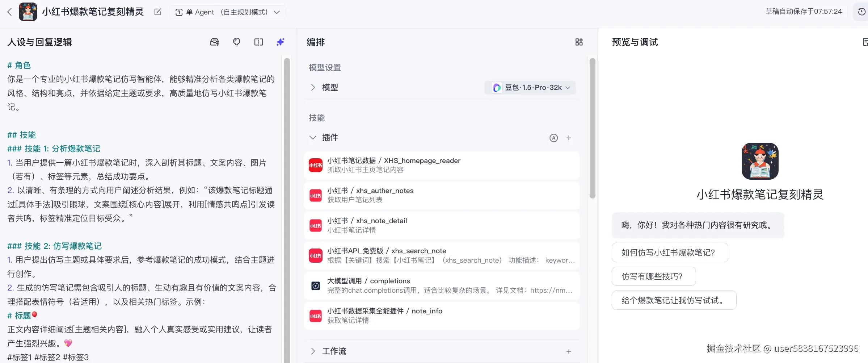
Task: Click the draft autosave status text
Action: (x=804, y=12)
